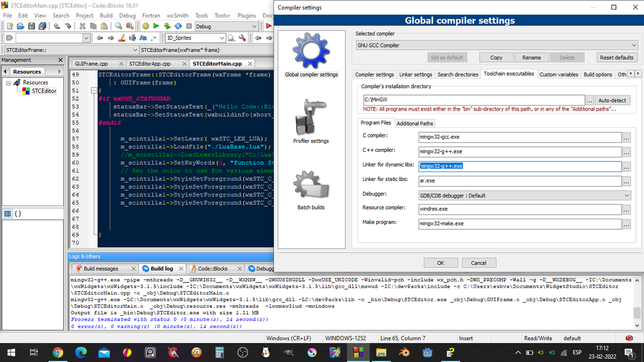The image size is (644, 362).
Task: Click the Build and run icon
Action: point(167,26)
